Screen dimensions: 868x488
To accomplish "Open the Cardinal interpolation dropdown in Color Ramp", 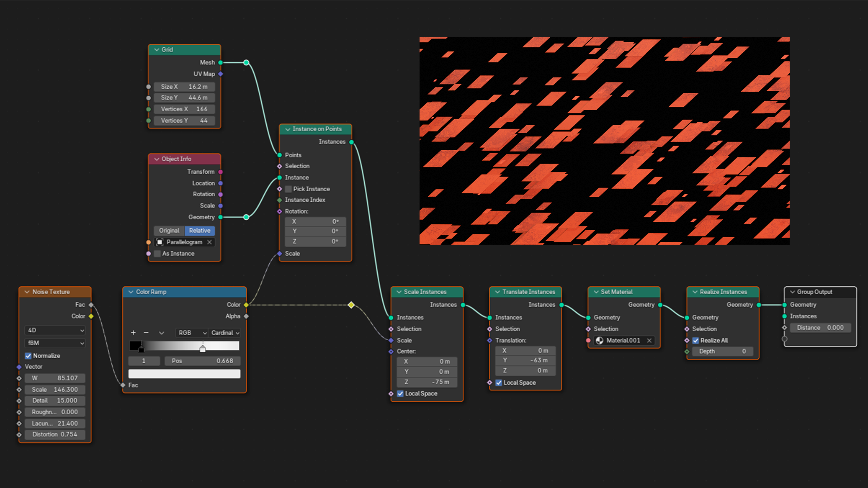I will [x=224, y=333].
